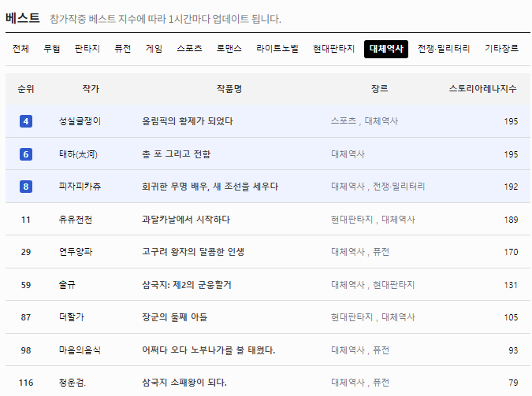
Task: Open the 판타지 genre tab
Action: (87, 49)
